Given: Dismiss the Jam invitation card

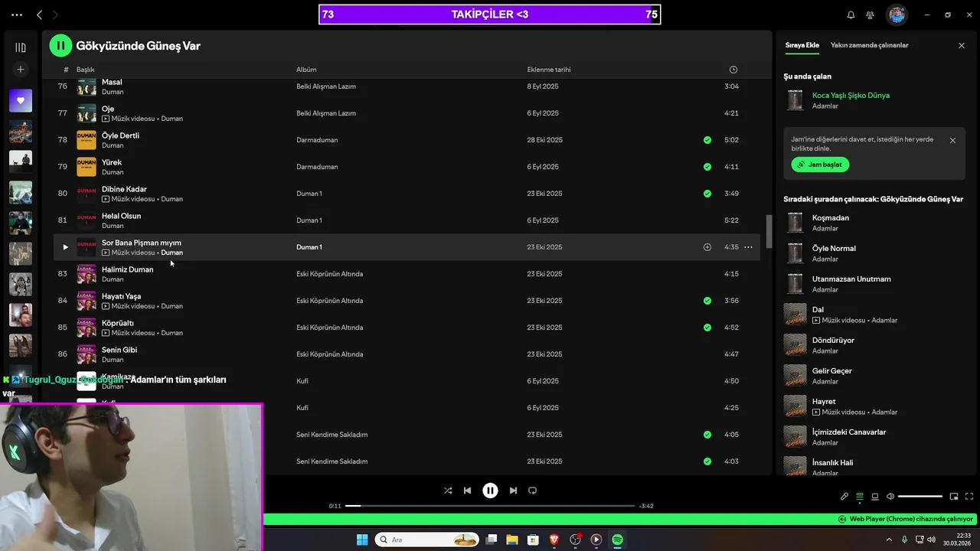Looking at the screenshot, I should point(952,141).
